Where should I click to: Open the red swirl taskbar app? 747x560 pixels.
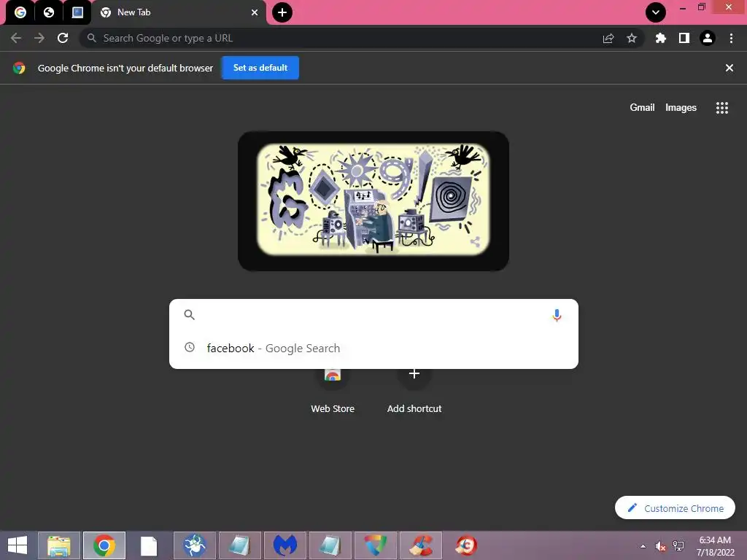tap(466, 545)
